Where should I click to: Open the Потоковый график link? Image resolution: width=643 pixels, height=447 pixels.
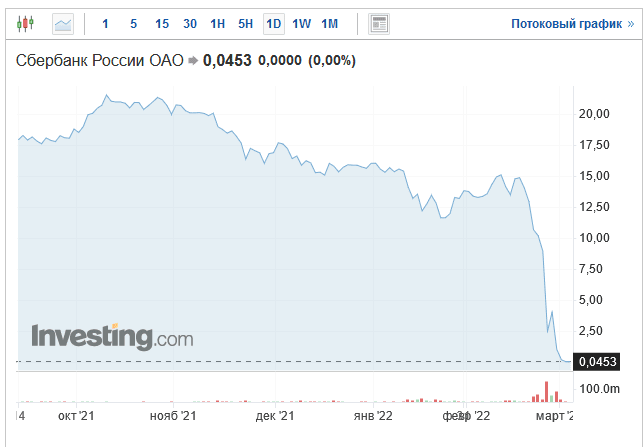point(572,24)
